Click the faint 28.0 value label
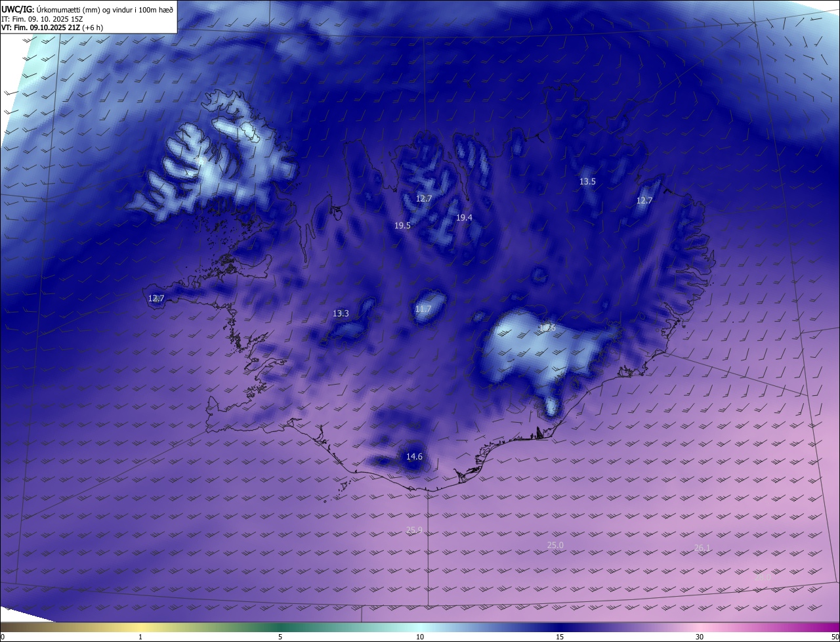Image resolution: width=840 pixels, height=642 pixels. pyautogui.click(x=763, y=578)
